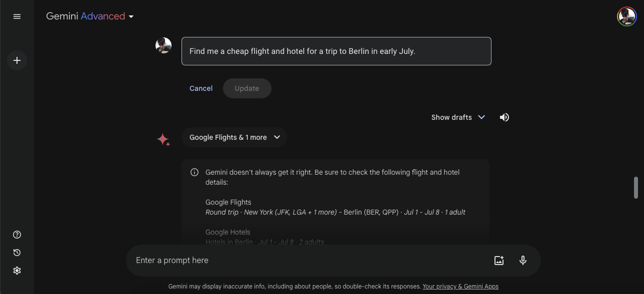Click the Update button
The height and width of the screenshot is (294, 644).
tap(247, 88)
